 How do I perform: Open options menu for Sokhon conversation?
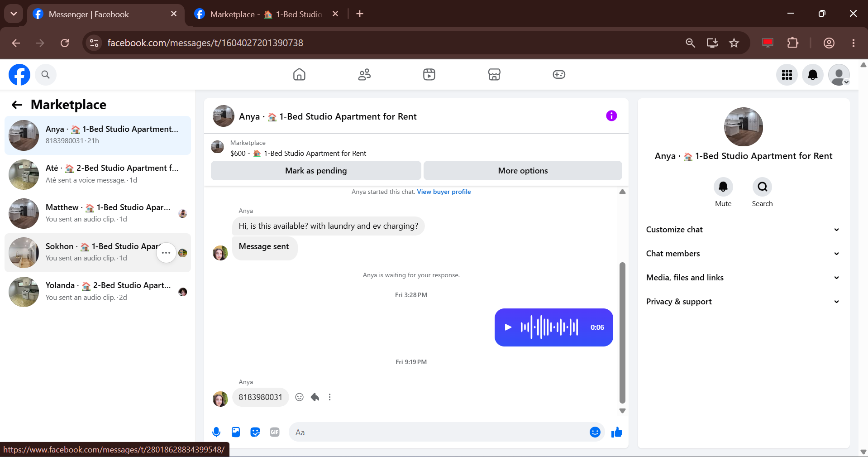click(166, 253)
